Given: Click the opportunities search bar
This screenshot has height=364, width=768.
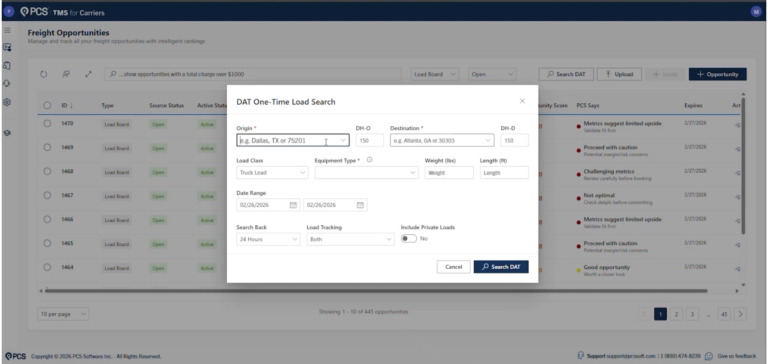Looking at the screenshot, I should (x=254, y=74).
